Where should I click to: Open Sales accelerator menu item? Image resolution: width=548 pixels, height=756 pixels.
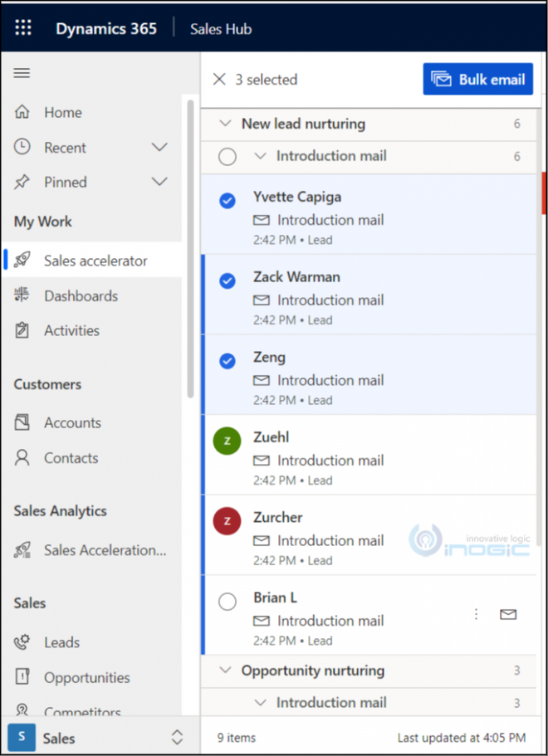(x=91, y=260)
